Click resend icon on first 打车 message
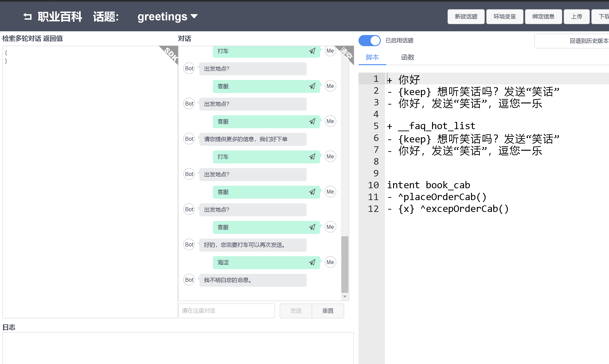This screenshot has height=364, width=609. [x=312, y=51]
